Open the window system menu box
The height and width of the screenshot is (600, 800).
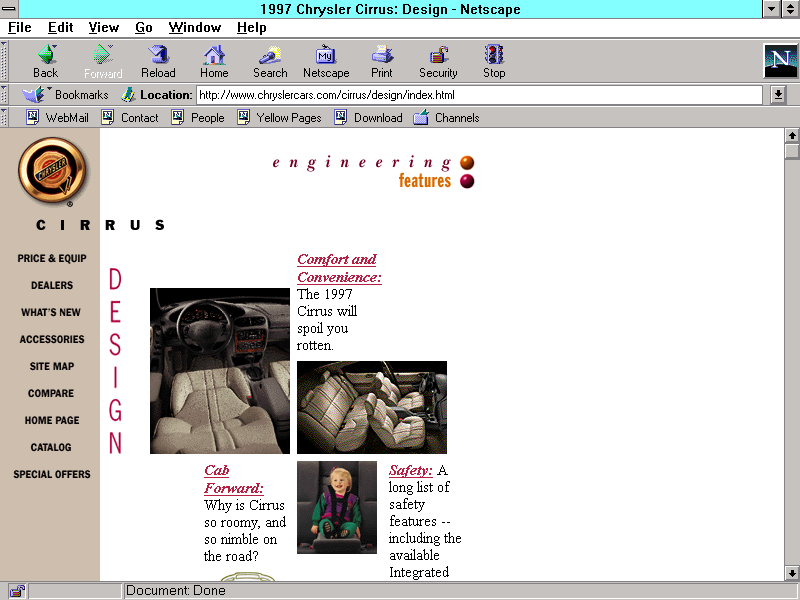(10, 9)
